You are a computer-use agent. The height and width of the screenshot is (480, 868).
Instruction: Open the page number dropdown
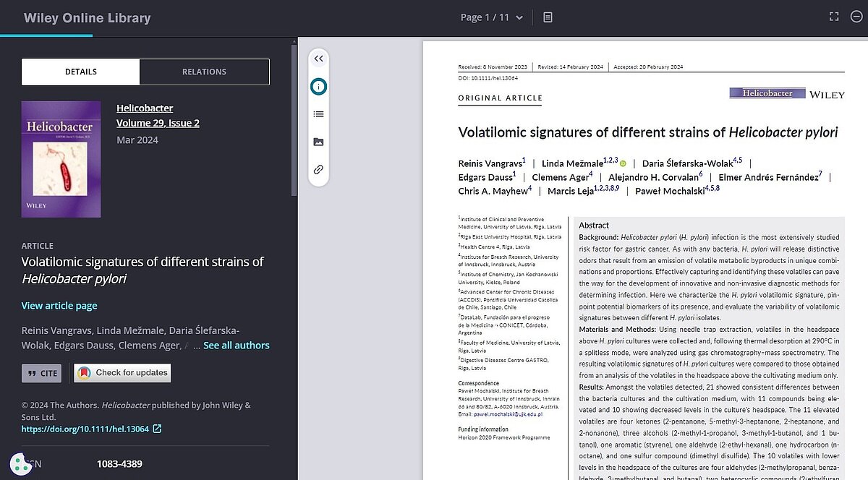tap(492, 17)
